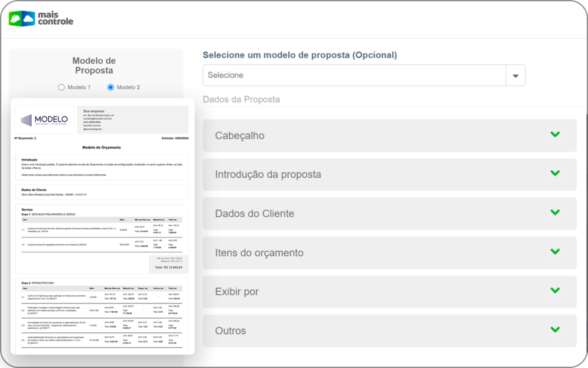Expand the Outros accordion section
The height and width of the screenshot is (368, 588).
pyautogui.click(x=389, y=330)
